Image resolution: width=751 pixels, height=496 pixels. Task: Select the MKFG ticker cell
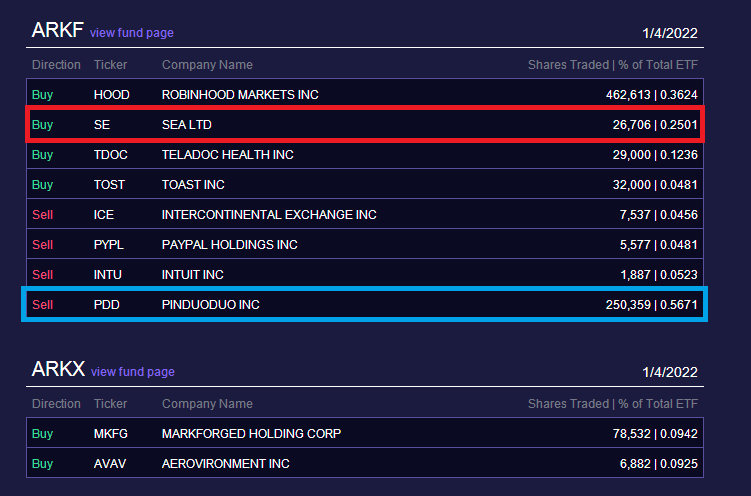(111, 434)
